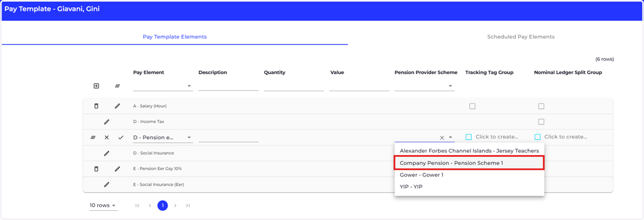Tick Tracking Tag Group checkbox for Salary row
This screenshot has height=220, width=644.
(472, 106)
